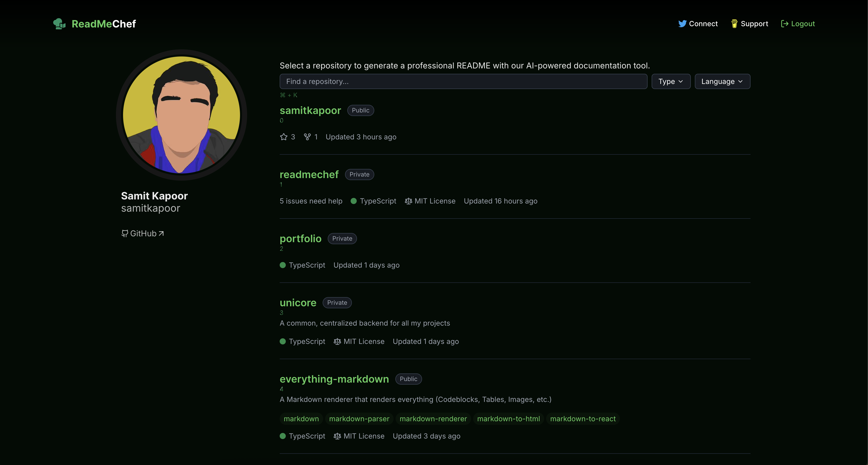This screenshot has height=465, width=868.
Task: Click the MIT License scale icon for readmechef
Action: pyautogui.click(x=408, y=201)
